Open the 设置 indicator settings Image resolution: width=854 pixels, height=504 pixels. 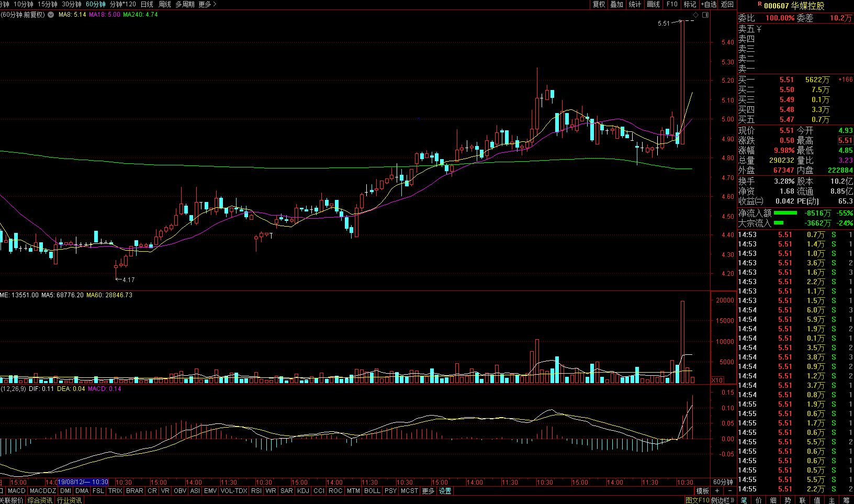[x=445, y=491]
